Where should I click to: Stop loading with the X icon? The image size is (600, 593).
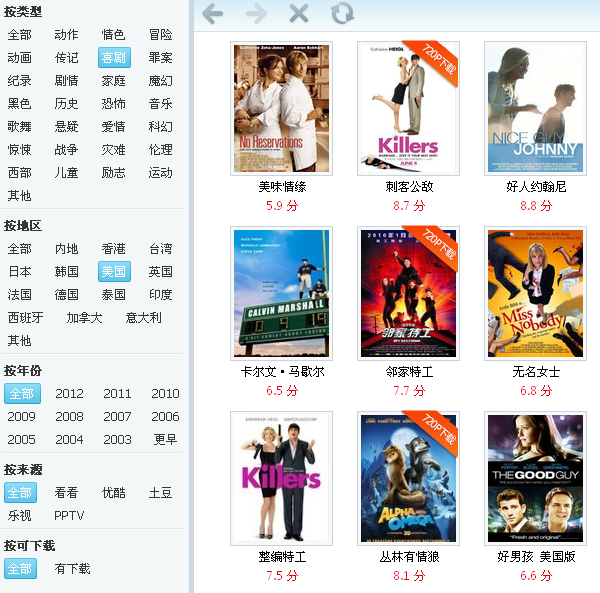299,14
